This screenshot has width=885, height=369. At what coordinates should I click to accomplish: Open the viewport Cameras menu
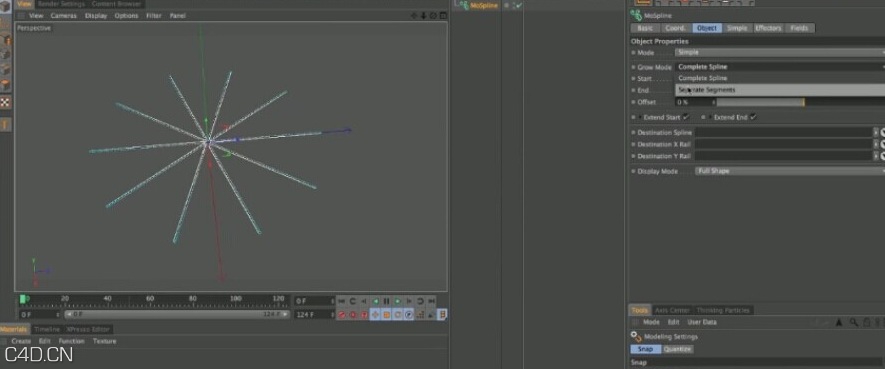(63, 16)
